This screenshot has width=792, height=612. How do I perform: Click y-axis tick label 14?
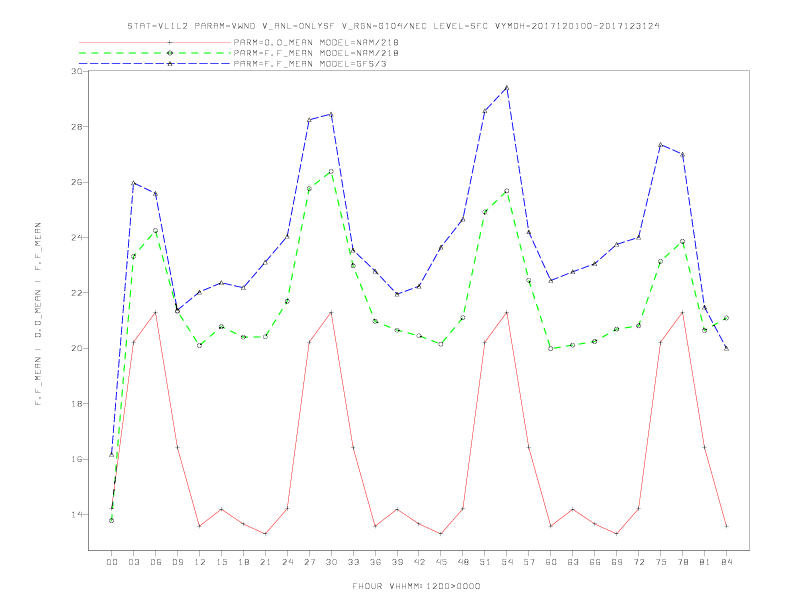[77, 515]
